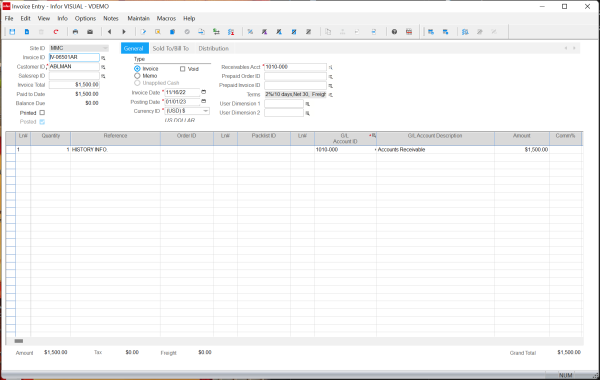
Task: Toggle the Void checkbox
Action: click(x=183, y=69)
